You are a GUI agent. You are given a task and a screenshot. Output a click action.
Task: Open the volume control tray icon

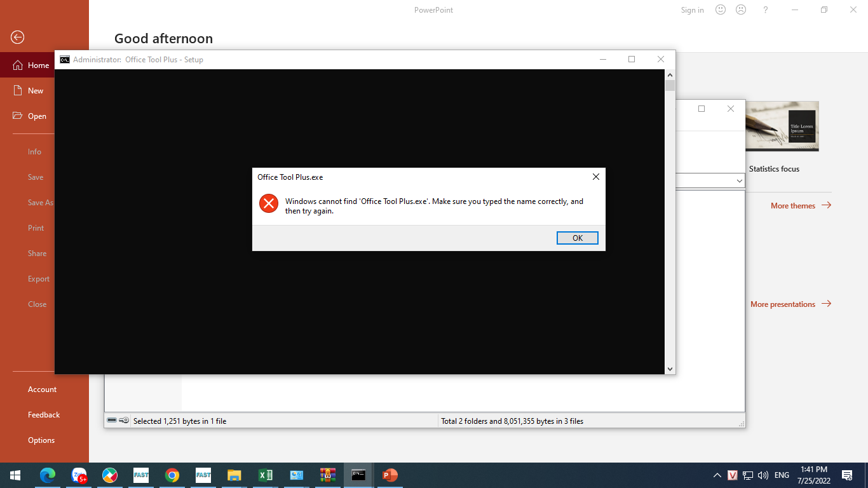763,475
